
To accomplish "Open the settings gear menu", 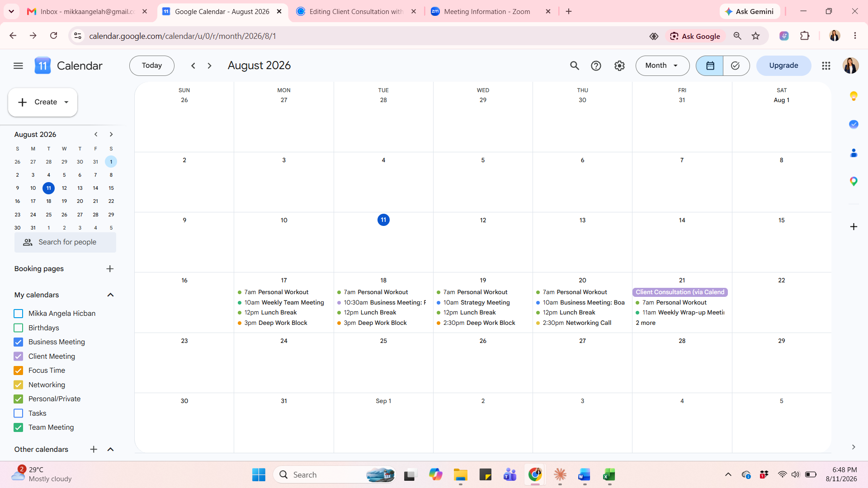I will click(x=619, y=66).
